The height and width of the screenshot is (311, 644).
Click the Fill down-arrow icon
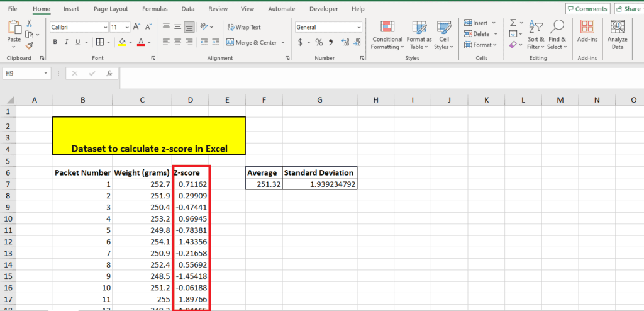click(x=513, y=34)
